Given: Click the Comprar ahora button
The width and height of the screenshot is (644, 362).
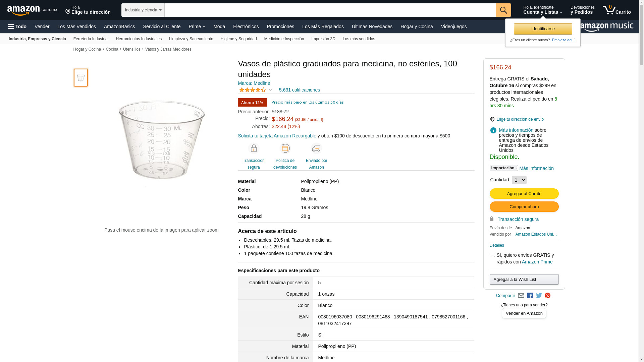Looking at the screenshot, I should (x=524, y=207).
